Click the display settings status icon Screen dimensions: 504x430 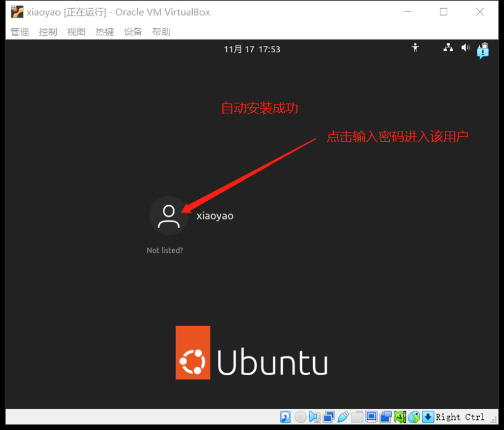click(371, 417)
